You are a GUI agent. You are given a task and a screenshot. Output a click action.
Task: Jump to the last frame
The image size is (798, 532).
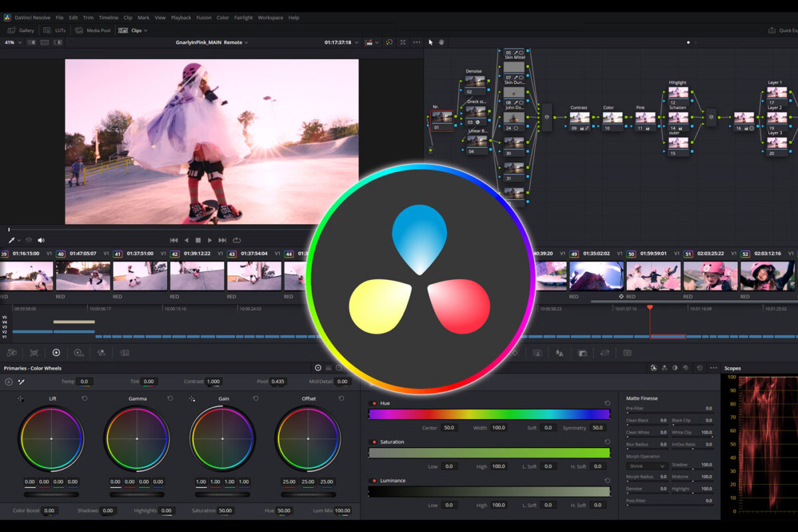point(223,240)
